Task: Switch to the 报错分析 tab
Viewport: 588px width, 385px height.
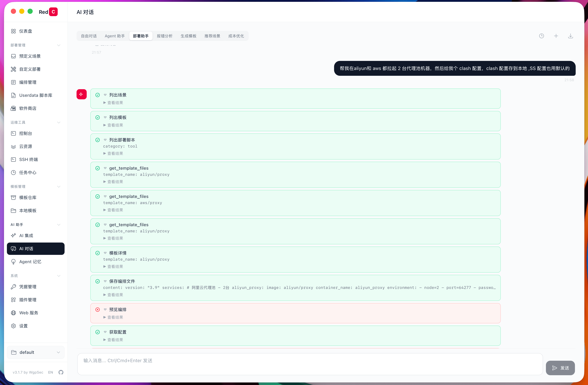Action: pyautogui.click(x=165, y=36)
